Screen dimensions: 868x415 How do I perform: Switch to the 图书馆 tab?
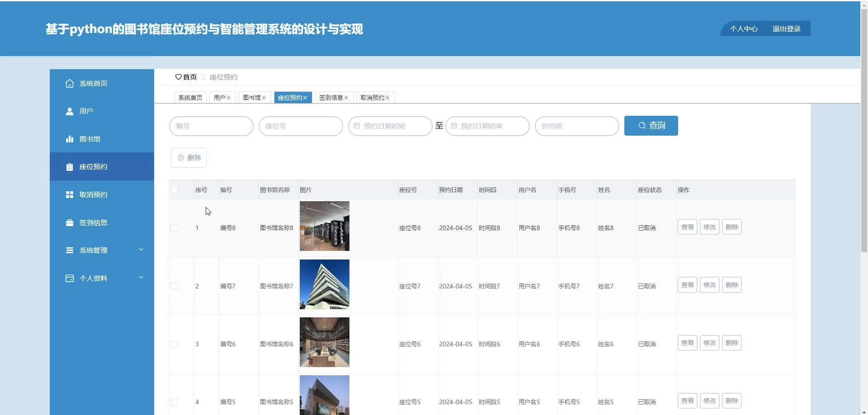[x=251, y=98]
